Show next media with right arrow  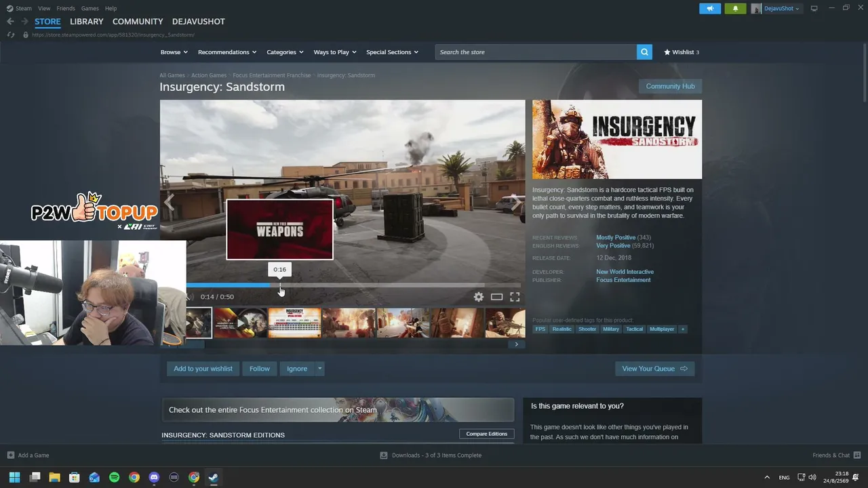pyautogui.click(x=517, y=203)
